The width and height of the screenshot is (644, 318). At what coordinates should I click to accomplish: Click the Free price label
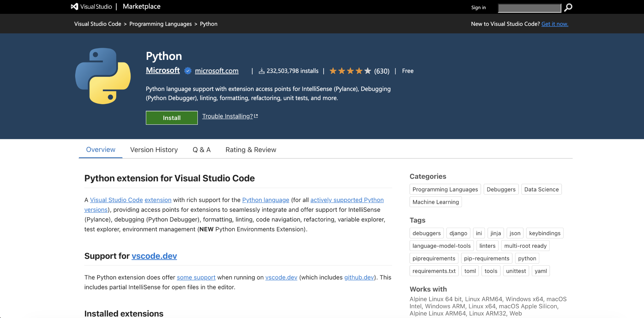[x=408, y=71]
